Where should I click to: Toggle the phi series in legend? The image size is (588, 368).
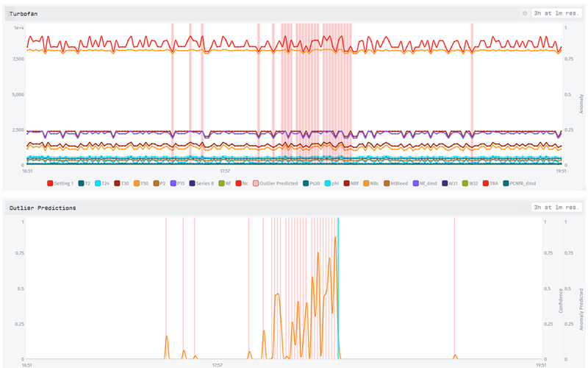332,183
